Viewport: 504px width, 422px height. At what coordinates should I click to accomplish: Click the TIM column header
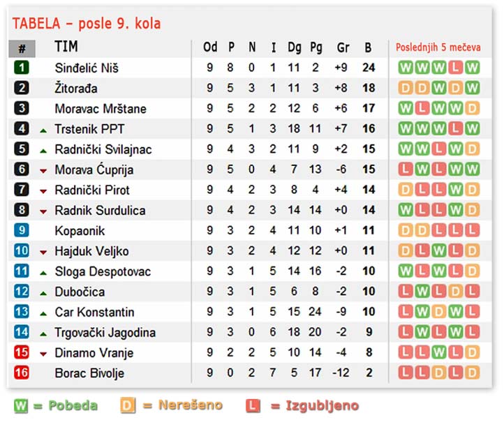pyautogui.click(x=66, y=47)
